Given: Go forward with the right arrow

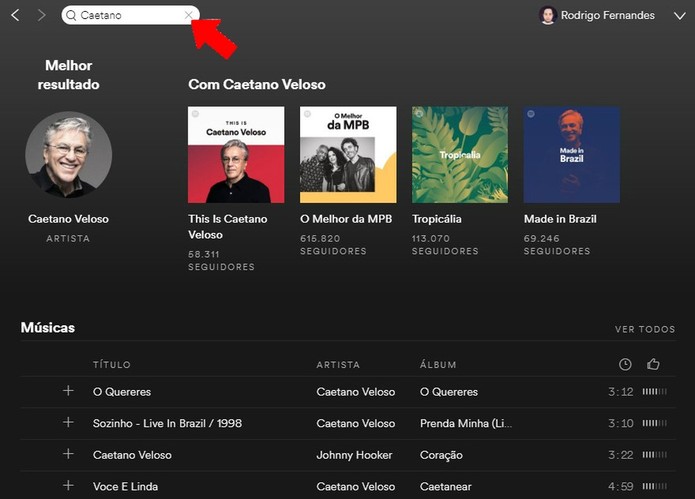Looking at the screenshot, I should tap(42, 15).
